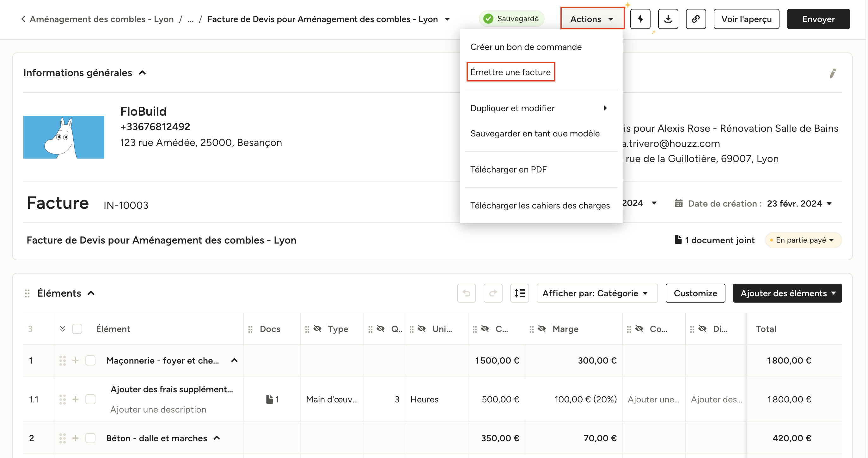Check the Béton - dalle et marches checkbox
The image size is (868, 458).
pyautogui.click(x=90, y=438)
